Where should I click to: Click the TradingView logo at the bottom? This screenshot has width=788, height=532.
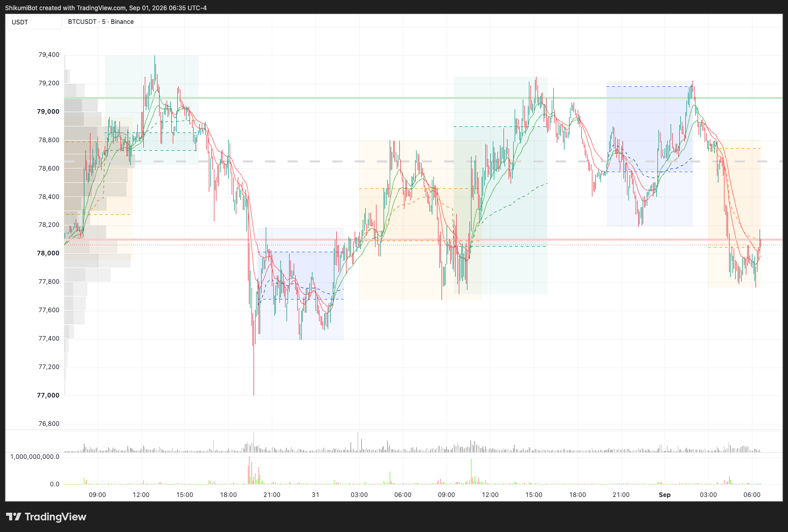coord(46,517)
